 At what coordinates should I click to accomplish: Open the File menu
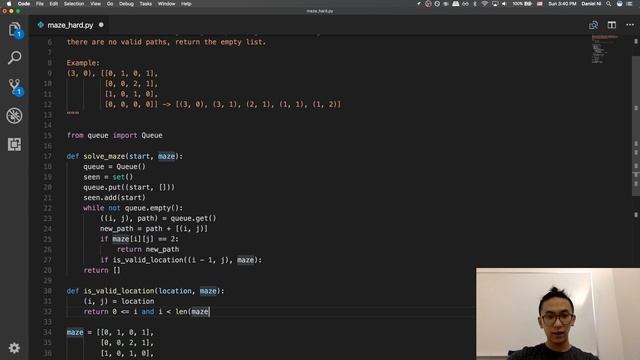point(40,4)
